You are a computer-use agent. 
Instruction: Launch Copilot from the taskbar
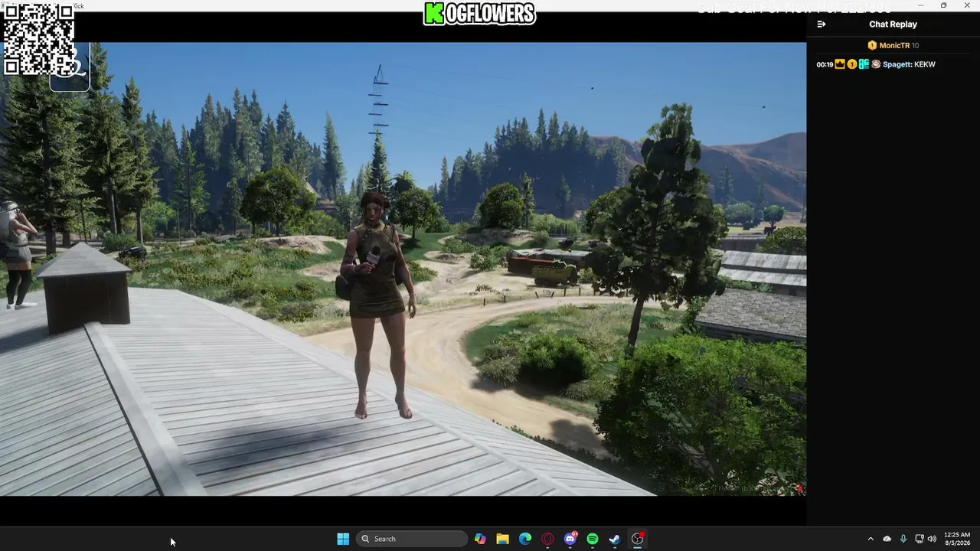pos(480,539)
